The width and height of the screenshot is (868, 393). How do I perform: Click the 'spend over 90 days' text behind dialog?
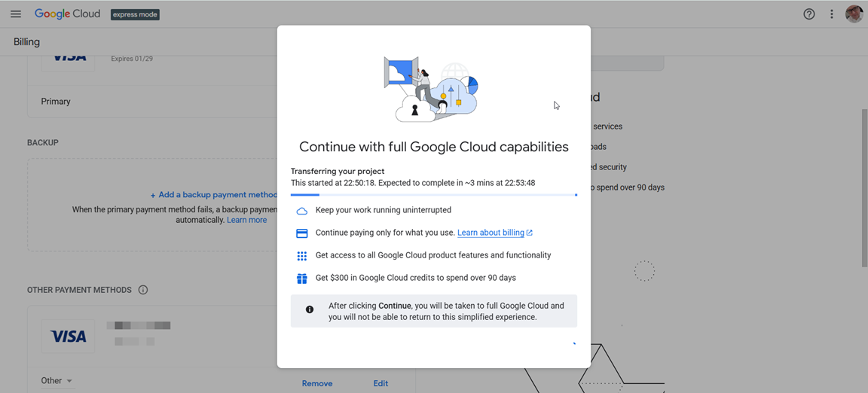627,187
